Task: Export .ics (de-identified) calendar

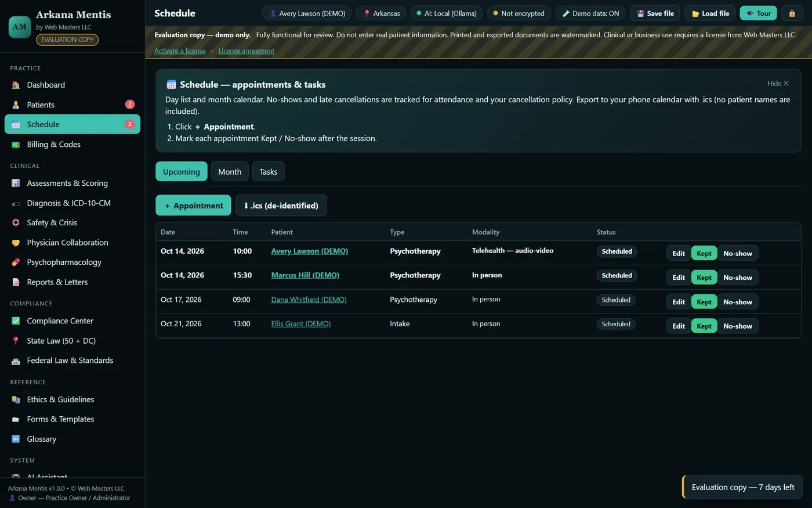Action: [281, 206]
